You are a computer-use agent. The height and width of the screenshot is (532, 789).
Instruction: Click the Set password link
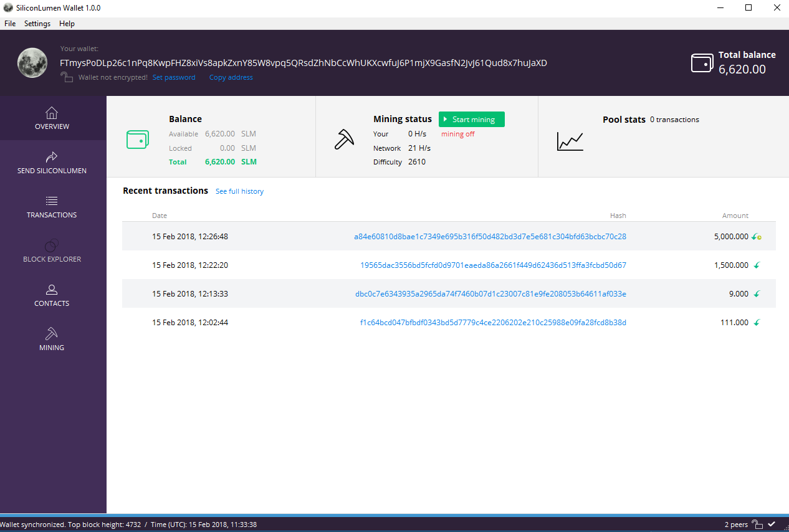(174, 77)
